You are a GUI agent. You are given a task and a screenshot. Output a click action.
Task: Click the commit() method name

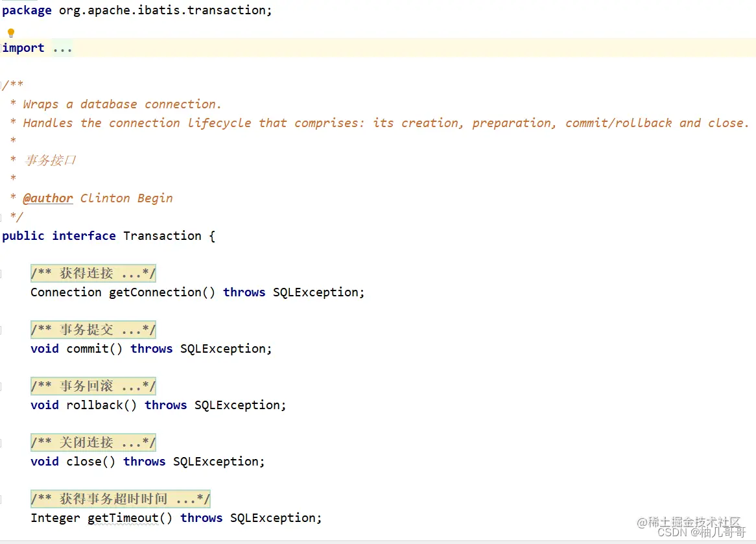point(88,349)
